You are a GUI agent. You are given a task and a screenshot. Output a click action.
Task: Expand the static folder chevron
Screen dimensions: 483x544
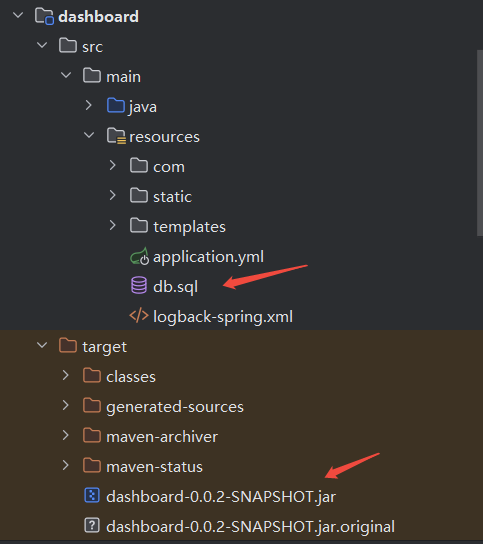[112, 195]
